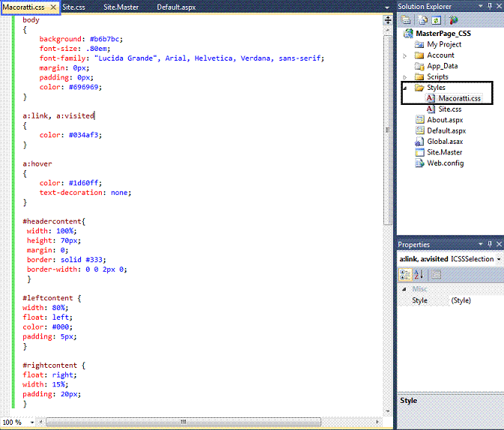Click the Properties icon in Solution Explorer toolbar

tap(406, 20)
